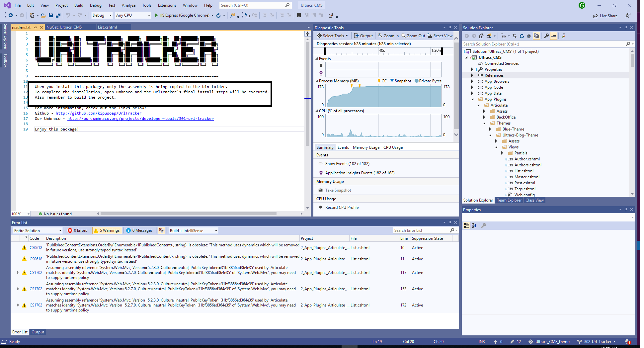Click Collapse All icon in Solution Explorer

(x=529, y=36)
